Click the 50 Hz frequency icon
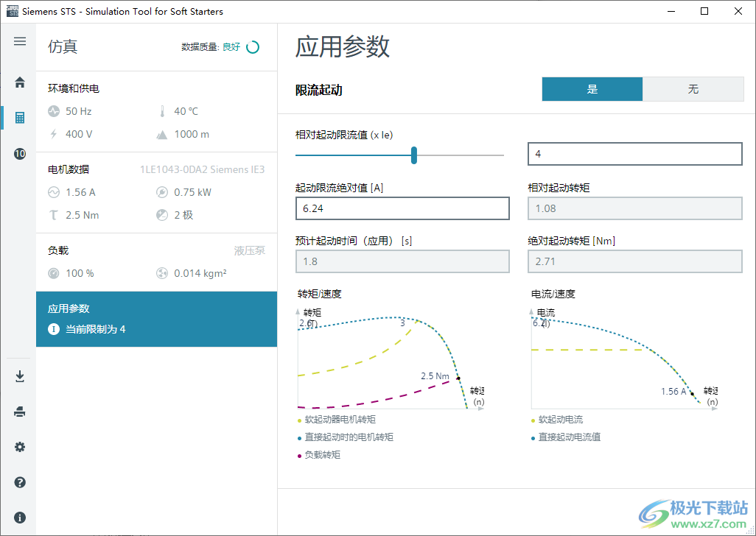The width and height of the screenshot is (756, 536). click(x=54, y=111)
